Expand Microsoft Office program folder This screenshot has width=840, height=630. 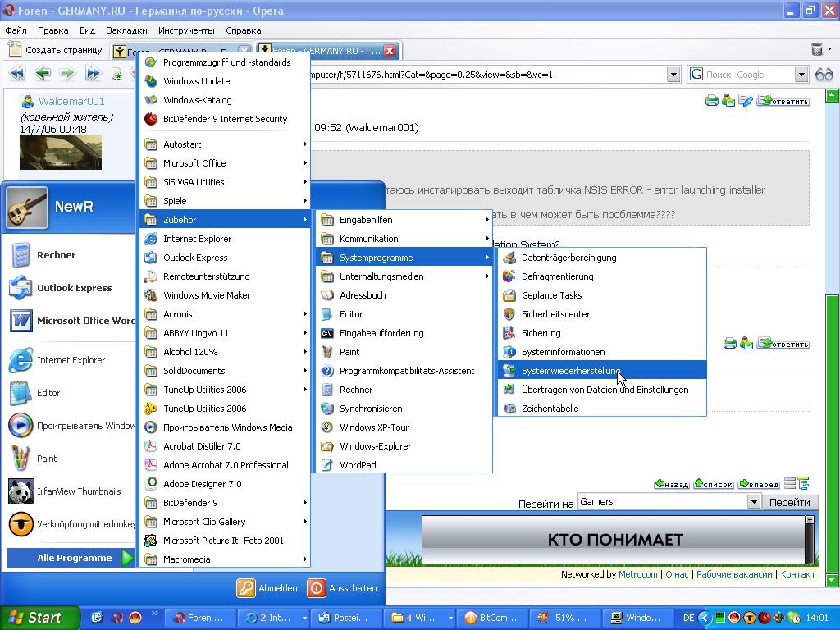[x=225, y=163]
